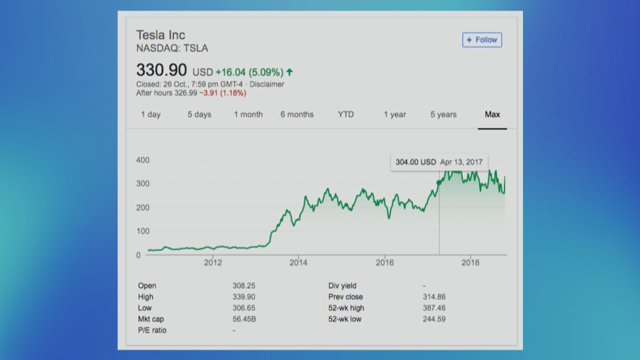Viewport: 640px width, 360px height.
Task: Click the 52-wk low value 244.59
Action: point(434,319)
